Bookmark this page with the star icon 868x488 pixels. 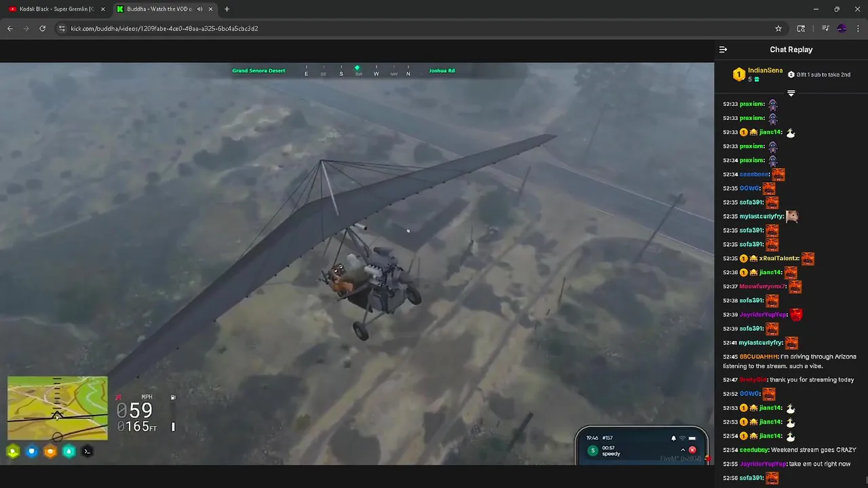point(778,28)
